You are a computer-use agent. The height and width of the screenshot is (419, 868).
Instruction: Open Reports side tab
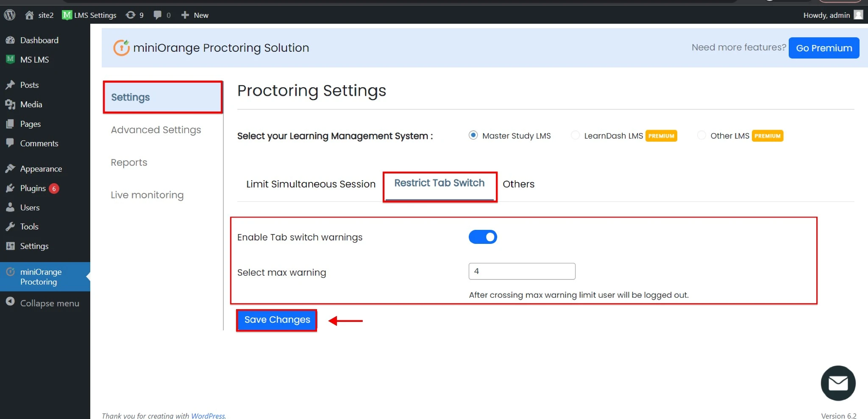point(129,162)
